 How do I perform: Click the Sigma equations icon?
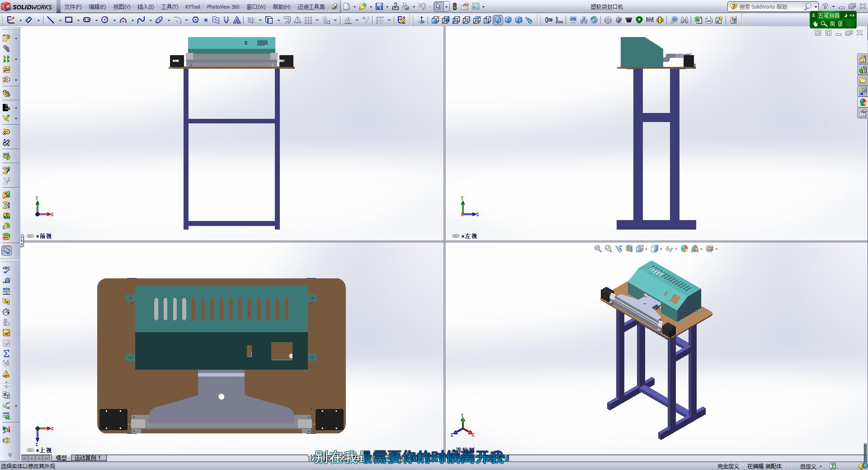[6, 353]
